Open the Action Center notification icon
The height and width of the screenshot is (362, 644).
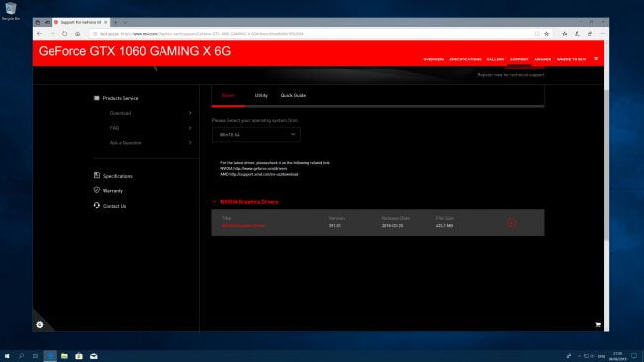(634, 356)
